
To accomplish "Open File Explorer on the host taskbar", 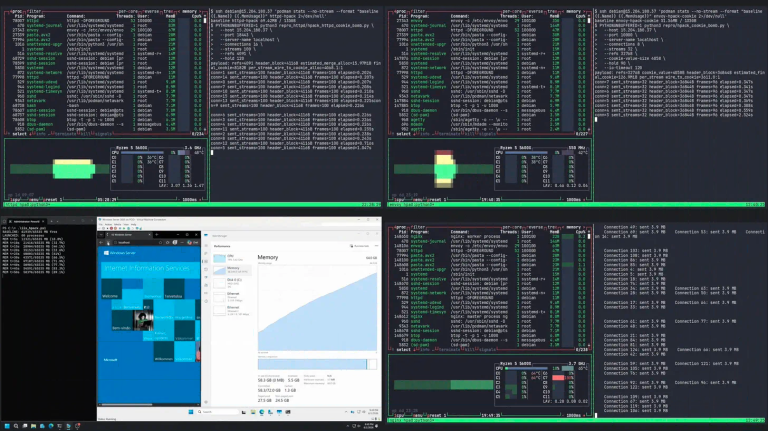I will pos(33,426).
